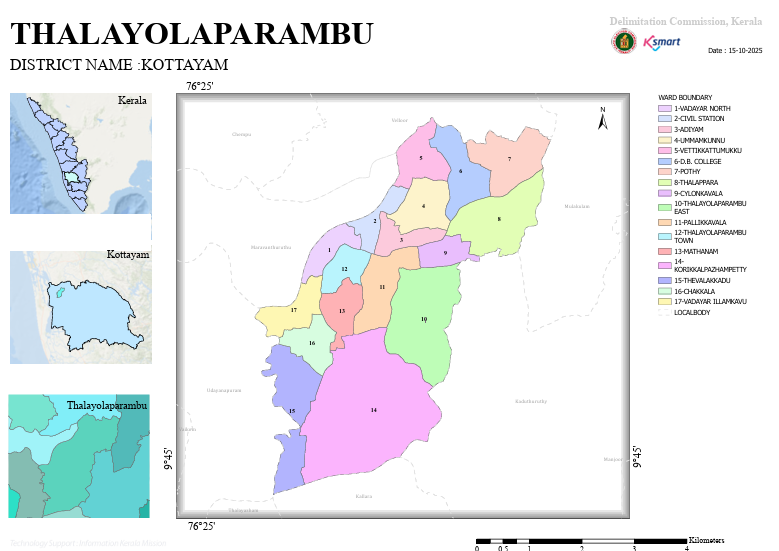Select the Localbody dashed legend symbol
The height and width of the screenshot is (551, 779).
coord(665,313)
